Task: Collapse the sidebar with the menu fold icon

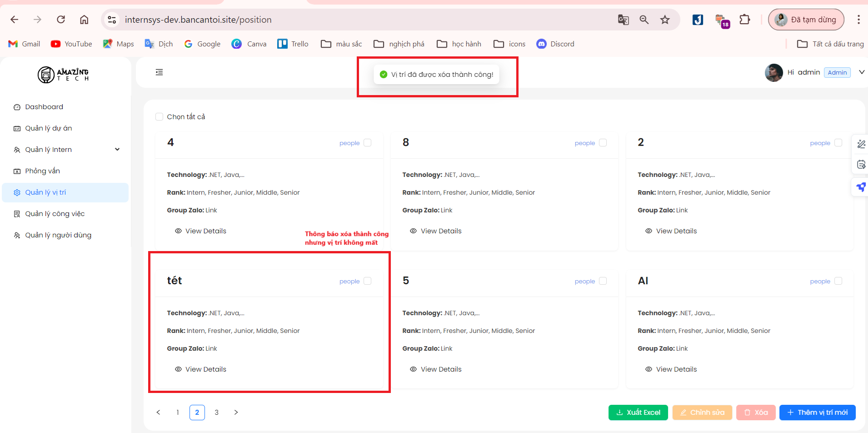Action: pyautogui.click(x=159, y=72)
